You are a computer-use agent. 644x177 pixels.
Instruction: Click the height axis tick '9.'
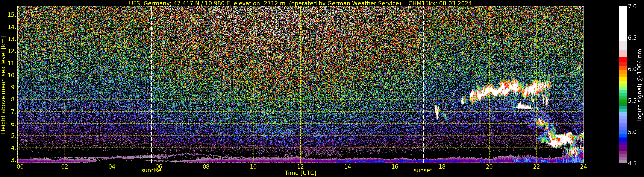[x=13, y=87]
